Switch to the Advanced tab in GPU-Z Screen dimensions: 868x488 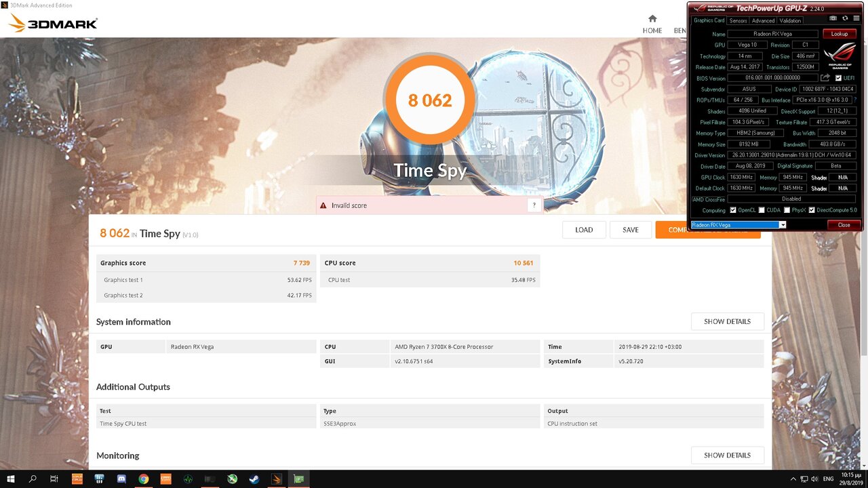(763, 20)
